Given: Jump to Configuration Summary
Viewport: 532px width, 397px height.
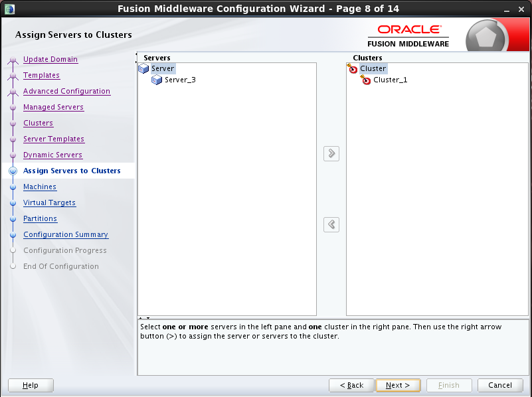Looking at the screenshot, I should pos(65,234).
